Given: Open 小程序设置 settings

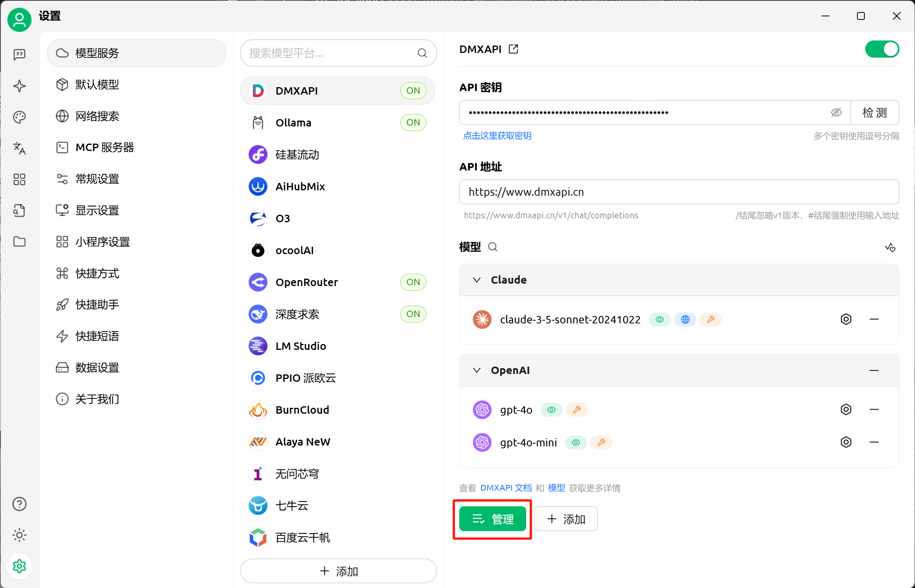Looking at the screenshot, I should coord(136,242).
